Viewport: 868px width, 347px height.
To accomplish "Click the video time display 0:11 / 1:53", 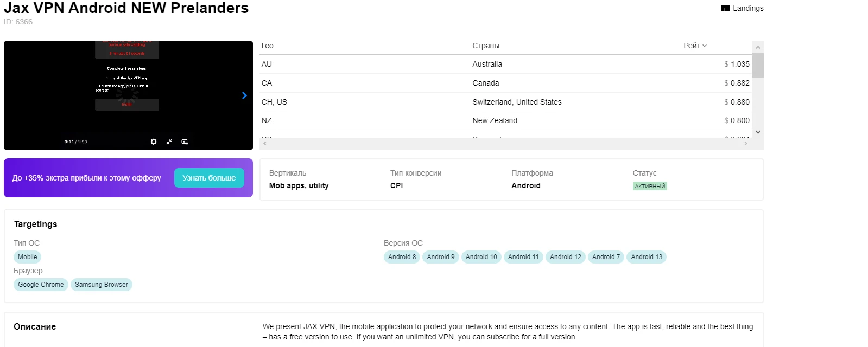I will 75,142.
